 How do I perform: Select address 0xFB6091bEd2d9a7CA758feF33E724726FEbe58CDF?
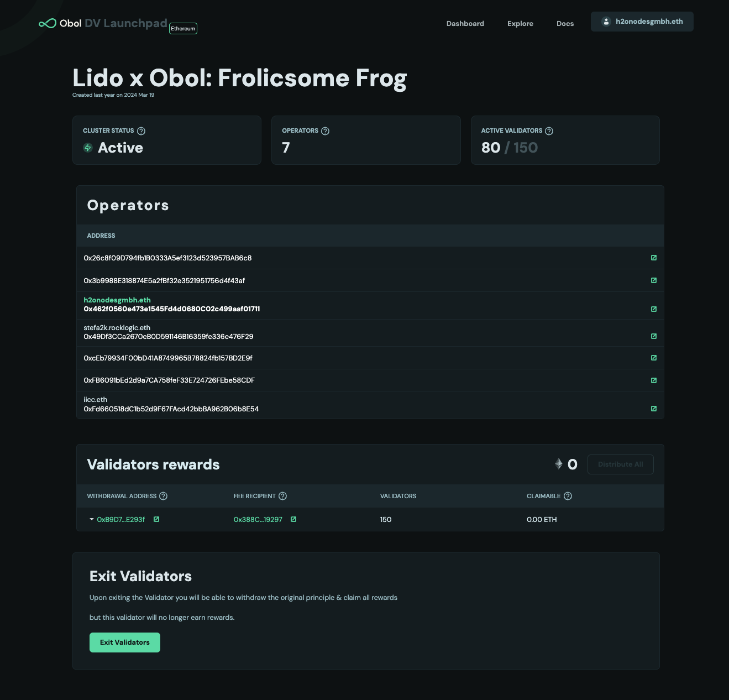click(x=169, y=380)
